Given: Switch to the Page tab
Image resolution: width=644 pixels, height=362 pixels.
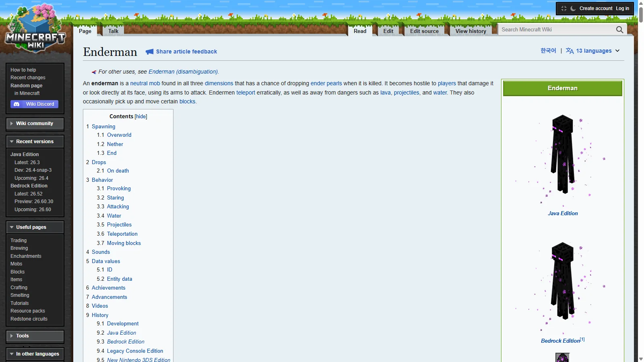Looking at the screenshot, I should pyautogui.click(x=85, y=31).
